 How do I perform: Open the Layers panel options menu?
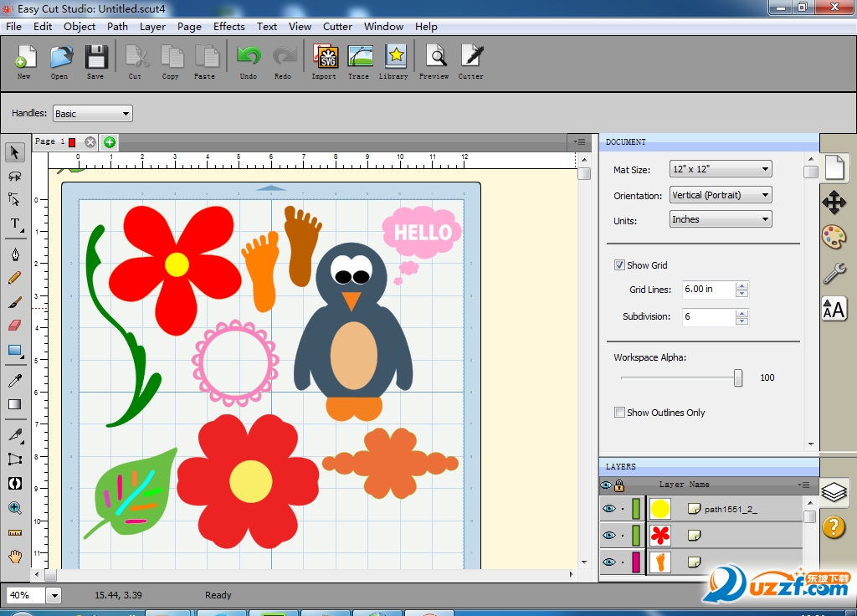(803, 485)
